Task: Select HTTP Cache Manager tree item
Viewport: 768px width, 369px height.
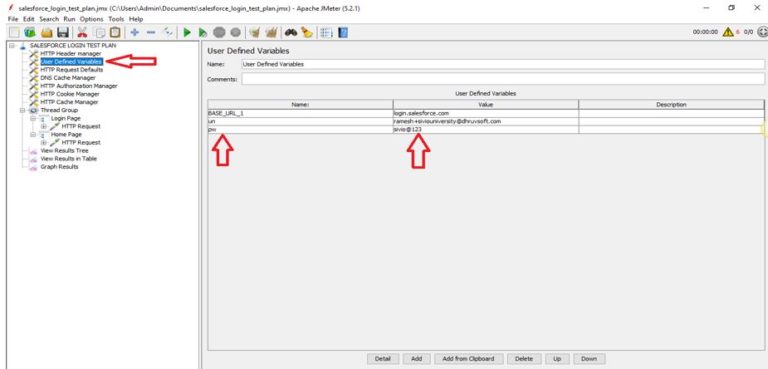Action: (x=69, y=102)
